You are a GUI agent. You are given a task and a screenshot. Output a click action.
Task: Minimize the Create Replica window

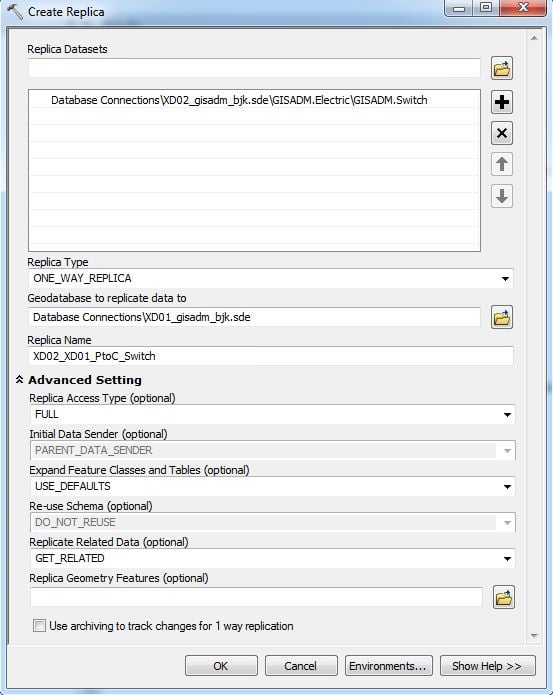(x=459, y=8)
